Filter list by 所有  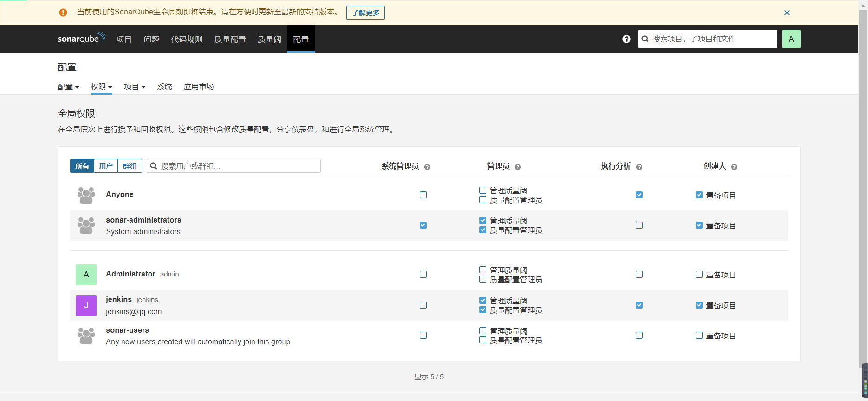pos(82,166)
